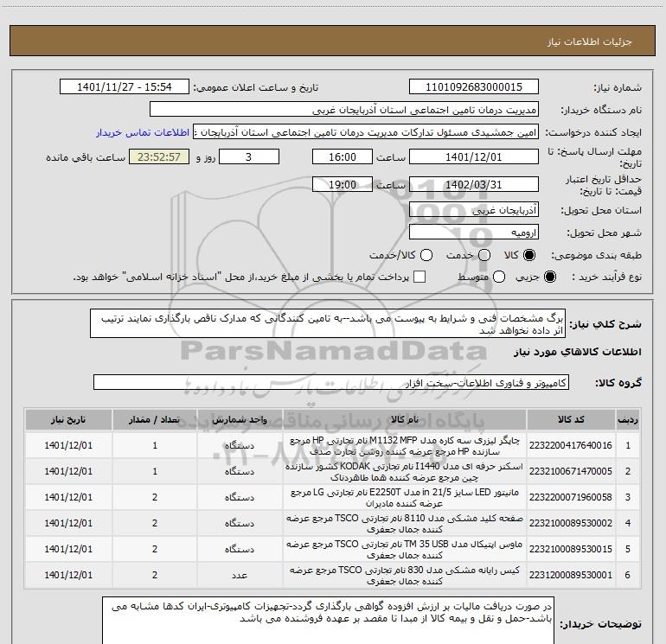Click the remaining days field showing 3
Viewport: 666px width, 644px height.
click(249, 157)
